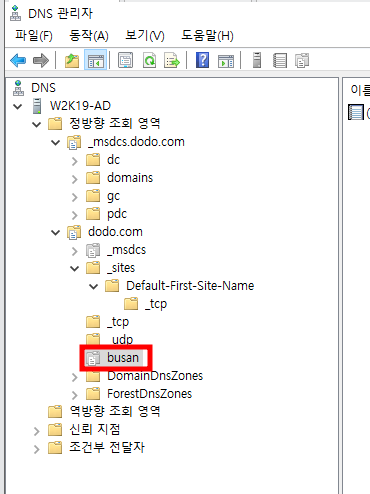Select the busan delegated zone
This screenshot has width=370, height=494.
coord(123,358)
